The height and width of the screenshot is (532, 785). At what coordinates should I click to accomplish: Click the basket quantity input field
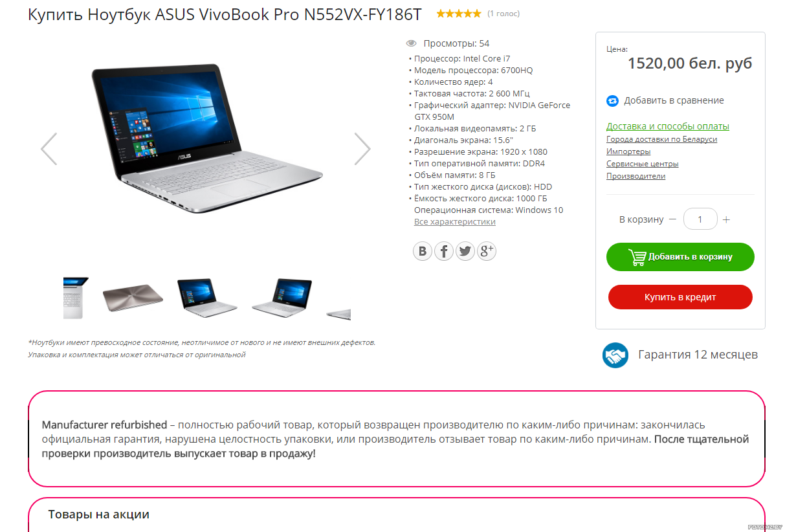pos(700,219)
